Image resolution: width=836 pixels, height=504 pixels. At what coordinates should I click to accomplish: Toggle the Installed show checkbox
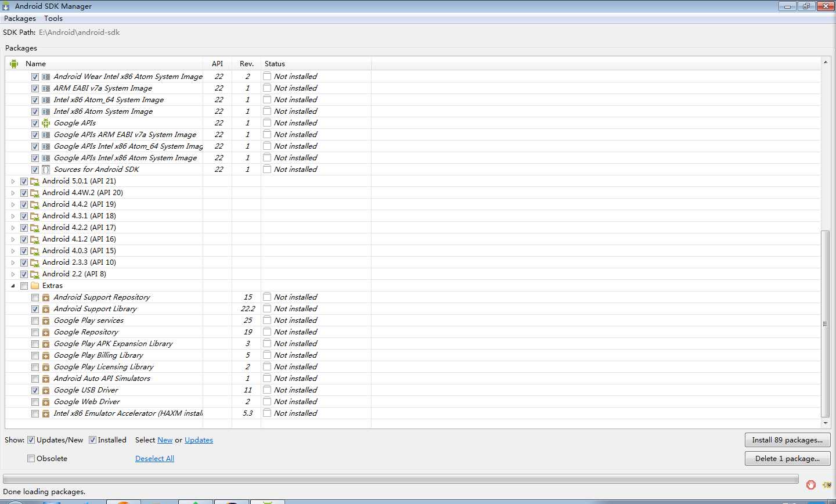92,440
